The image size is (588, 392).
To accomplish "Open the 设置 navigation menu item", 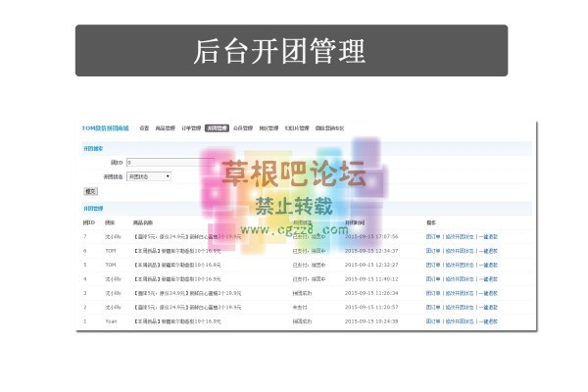I will 144,128.
